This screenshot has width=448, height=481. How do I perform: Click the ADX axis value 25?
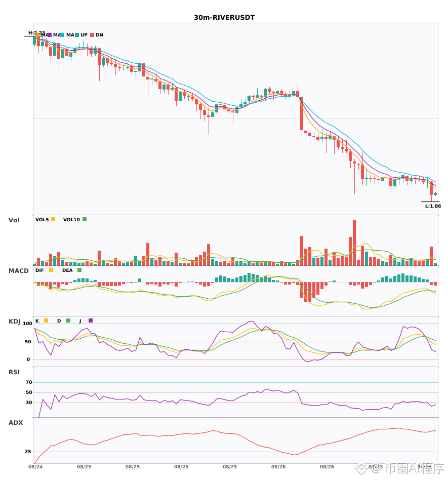click(28, 452)
